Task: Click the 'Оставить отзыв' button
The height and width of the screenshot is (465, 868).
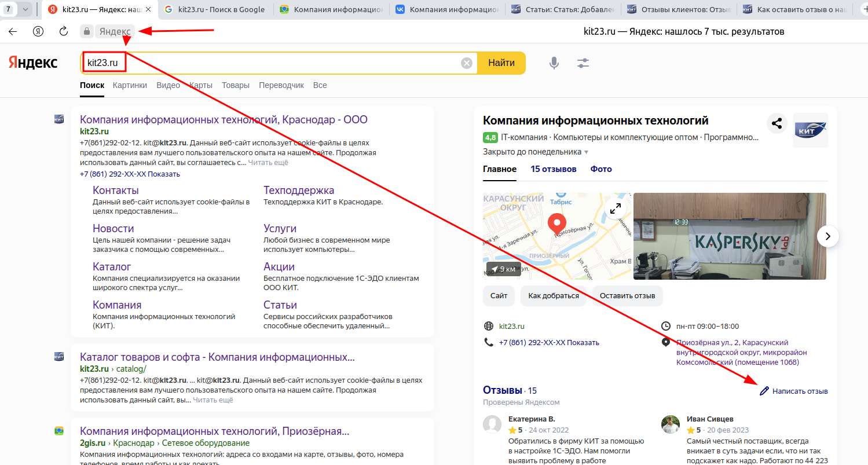Action: [x=627, y=296]
